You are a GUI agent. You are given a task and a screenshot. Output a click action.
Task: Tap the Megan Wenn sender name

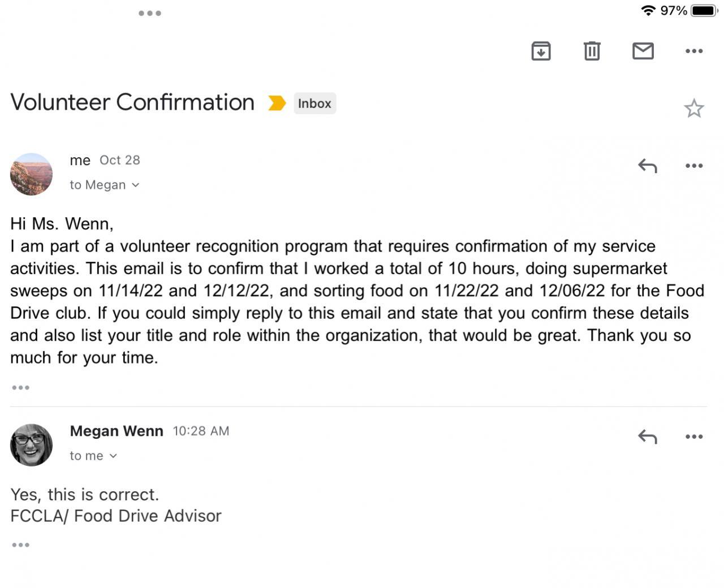pyautogui.click(x=117, y=431)
